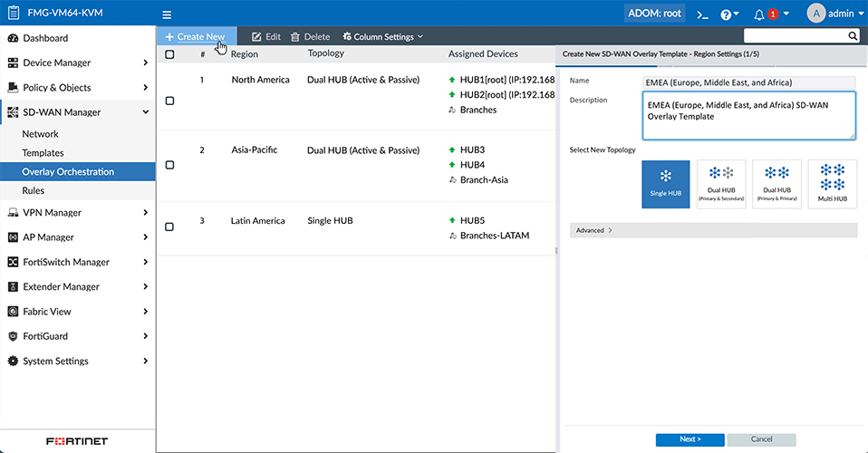
Task: Check the Asia-Pacific row checkbox
Action: pos(170,165)
